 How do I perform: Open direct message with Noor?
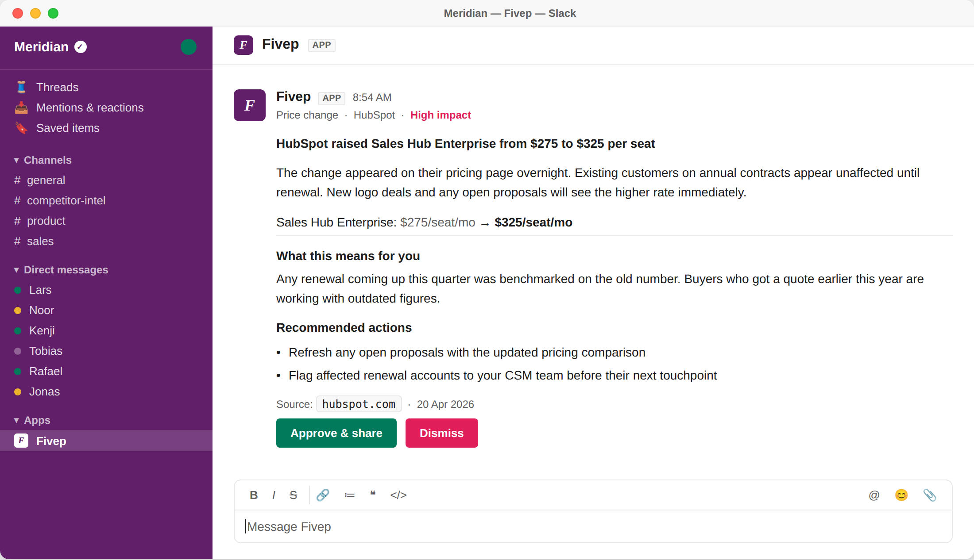coord(41,311)
